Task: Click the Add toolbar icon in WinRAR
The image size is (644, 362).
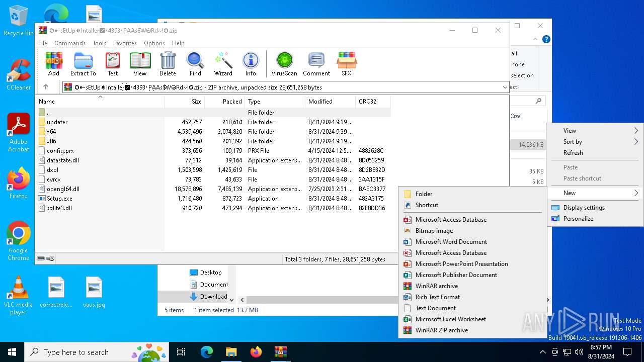Action: [54, 64]
